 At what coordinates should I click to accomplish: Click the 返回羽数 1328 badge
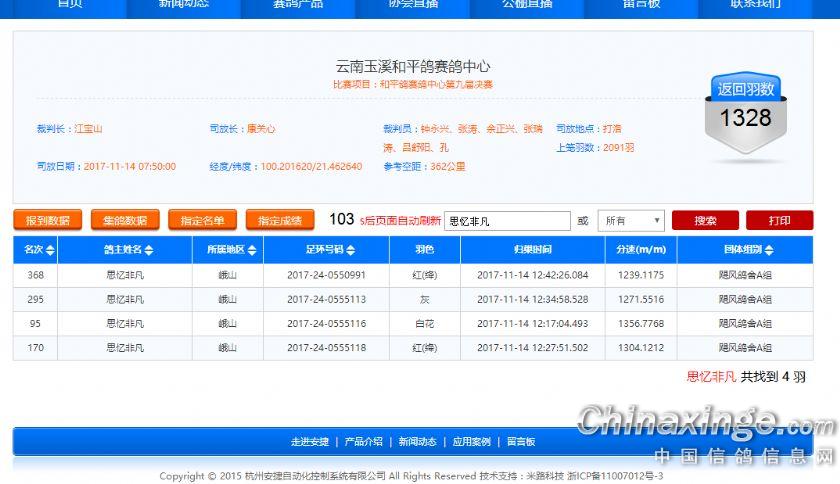(x=745, y=111)
